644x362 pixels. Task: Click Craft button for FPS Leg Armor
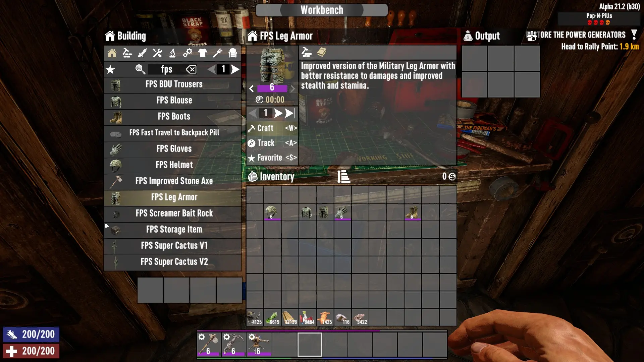266,128
